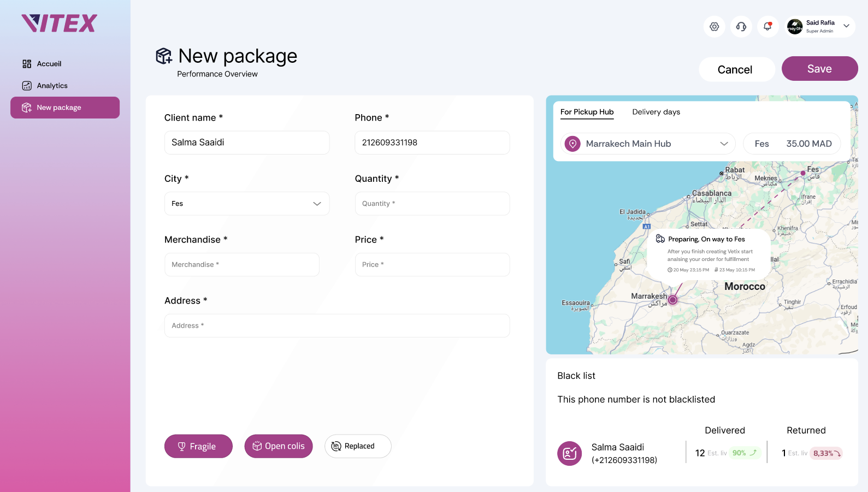868x492 pixels.
Task: Open the settings gear icon
Action: click(714, 26)
